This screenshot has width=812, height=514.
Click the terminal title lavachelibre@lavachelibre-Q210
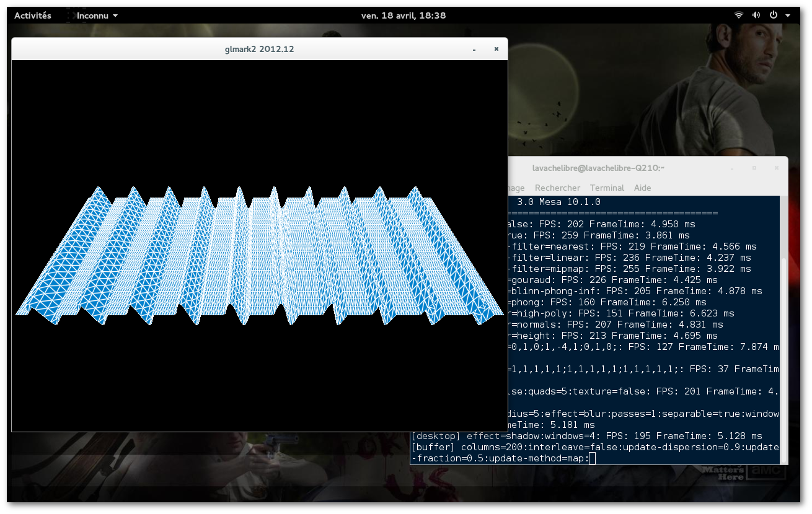[598, 168]
